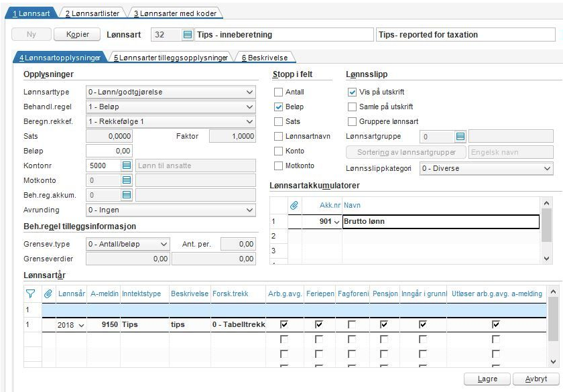Open the Lønnsart number lookup icon
Viewport: 563px width, 392px height.
pos(188,35)
